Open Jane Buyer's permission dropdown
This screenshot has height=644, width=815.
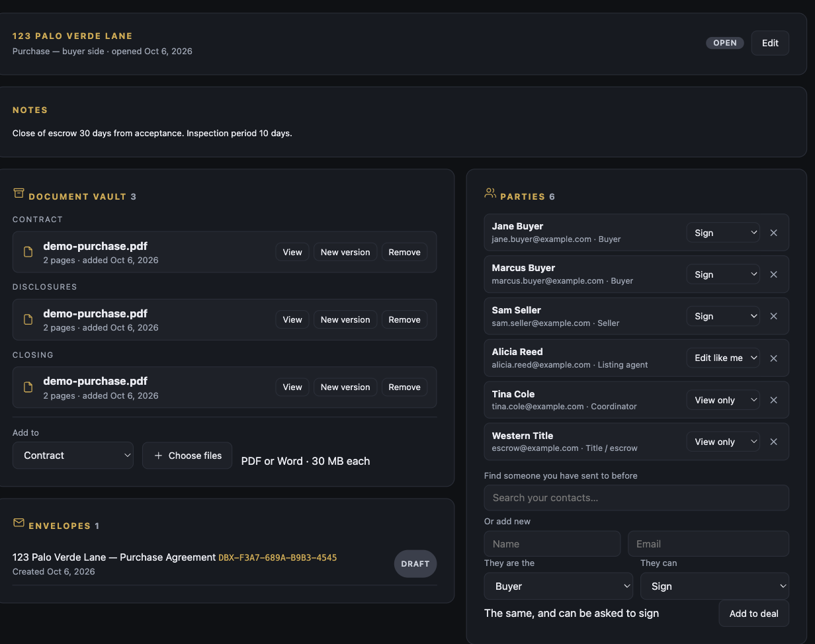723,233
